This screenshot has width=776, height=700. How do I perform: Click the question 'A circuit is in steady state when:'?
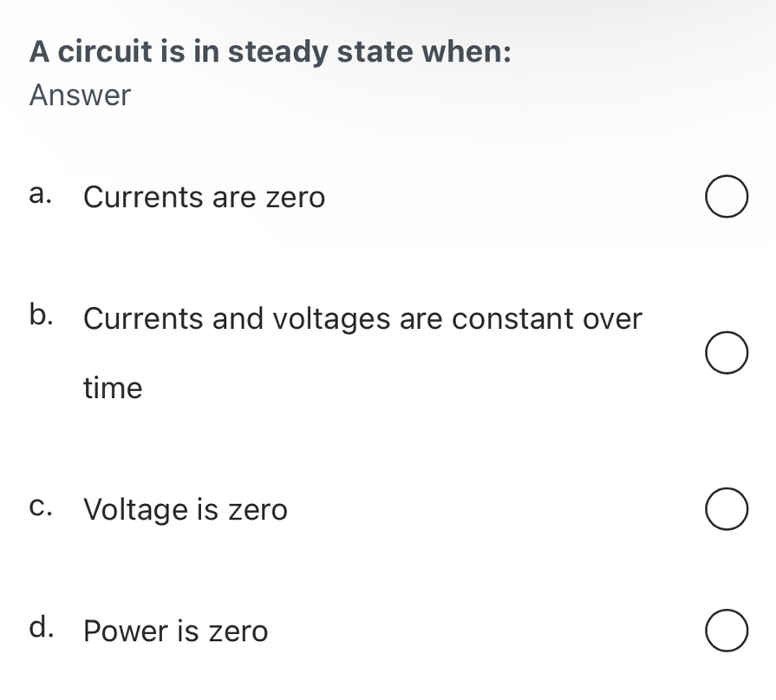point(271,51)
